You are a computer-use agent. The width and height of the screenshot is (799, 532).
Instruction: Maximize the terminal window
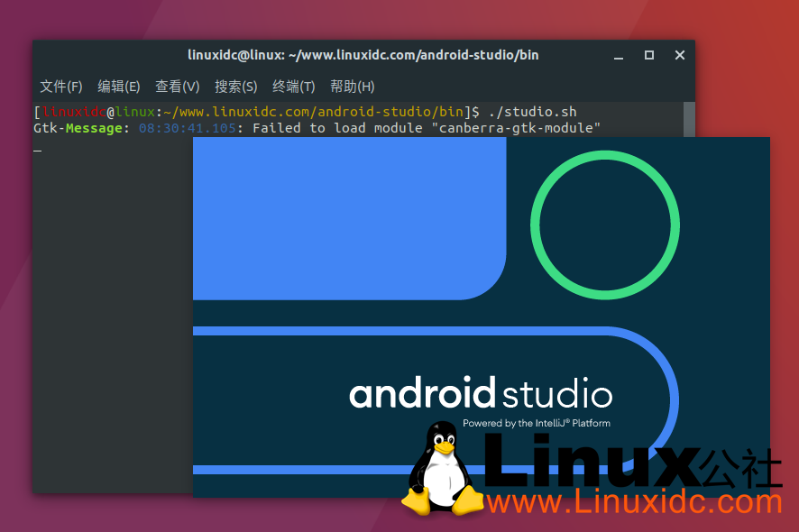(x=649, y=55)
